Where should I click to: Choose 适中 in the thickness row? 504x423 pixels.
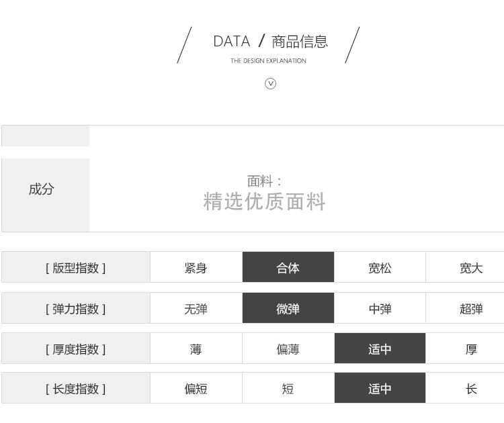coord(380,349)
